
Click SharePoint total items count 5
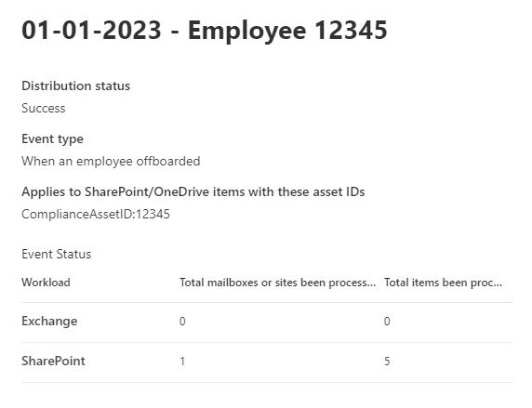tap(387, 362)
